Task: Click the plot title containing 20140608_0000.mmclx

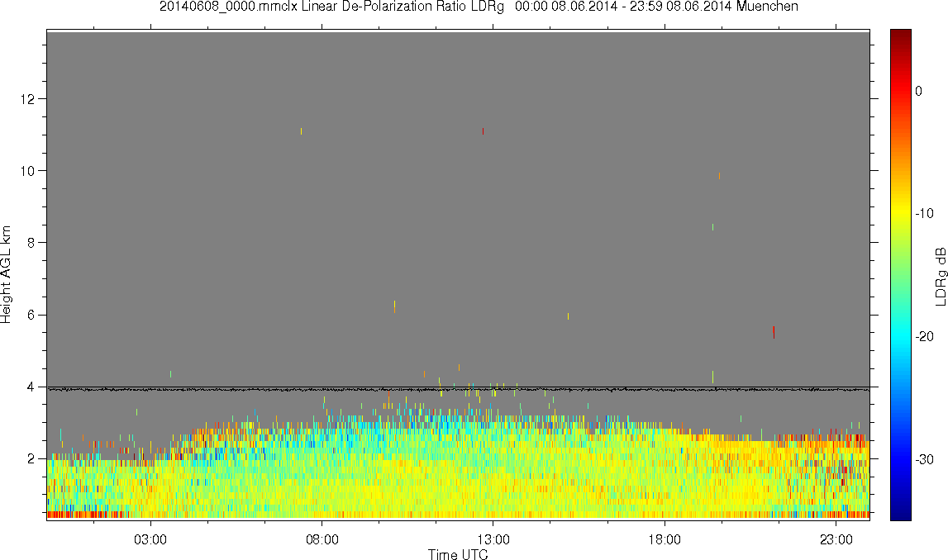Action: tap(479, 7)
